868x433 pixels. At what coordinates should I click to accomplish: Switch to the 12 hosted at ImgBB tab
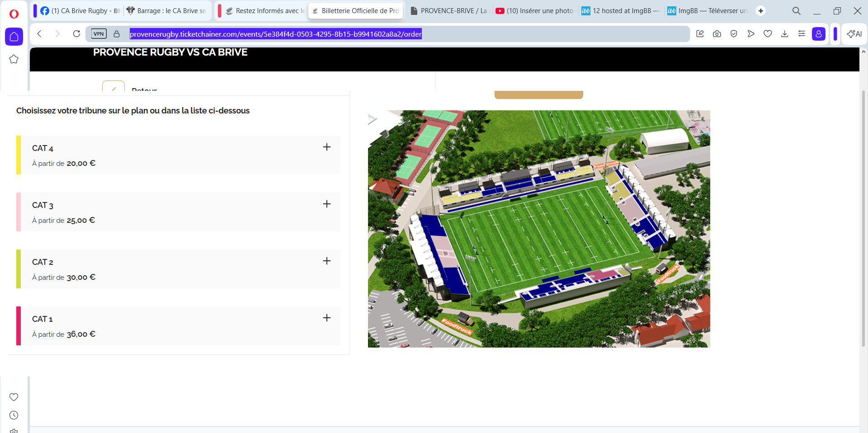tap(621, 11)
